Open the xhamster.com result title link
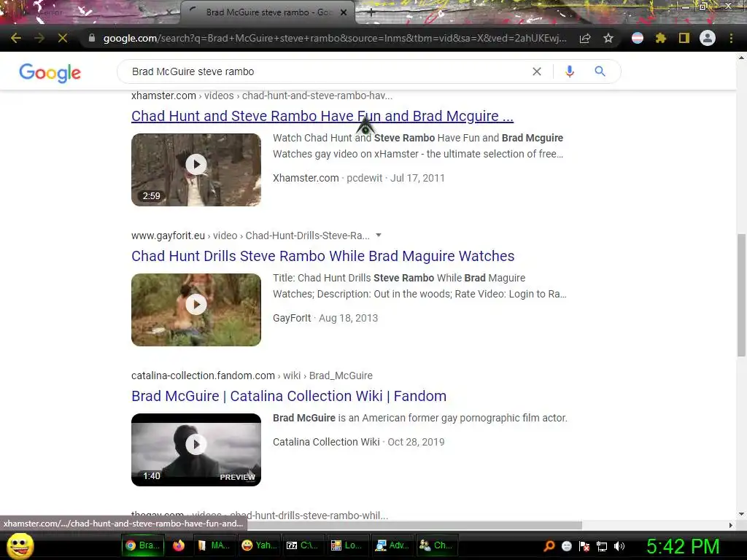Viewport: 747px width, 560px height. click(x=322, y=116)
